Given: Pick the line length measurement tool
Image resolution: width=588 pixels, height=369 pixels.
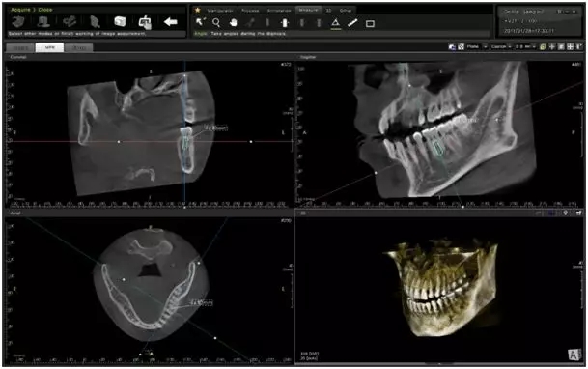Looking at the screenshot, I should (x=352, y=23).
